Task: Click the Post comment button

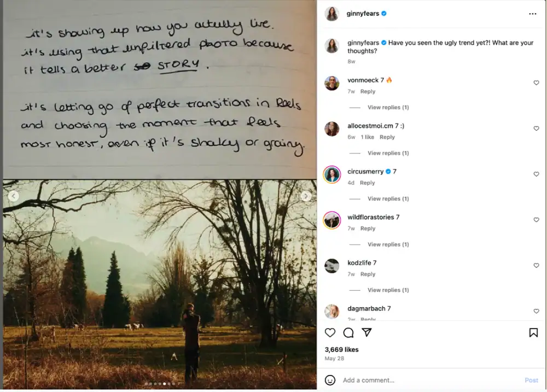Action: click(x=531, y=380)
